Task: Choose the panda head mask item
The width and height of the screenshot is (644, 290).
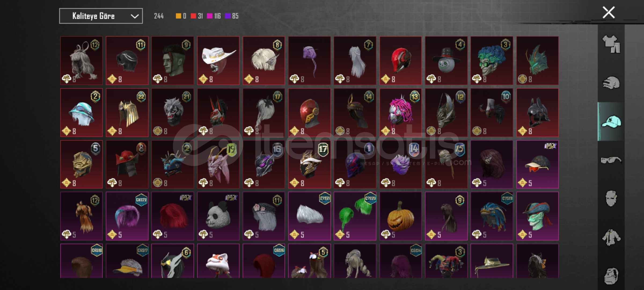Action: click(x=218, y=216)
